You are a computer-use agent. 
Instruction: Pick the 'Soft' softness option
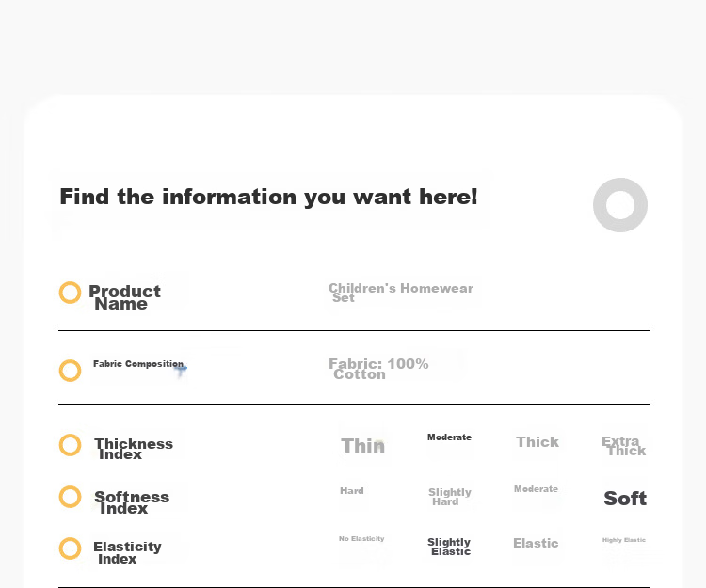[x=625, y=498]
